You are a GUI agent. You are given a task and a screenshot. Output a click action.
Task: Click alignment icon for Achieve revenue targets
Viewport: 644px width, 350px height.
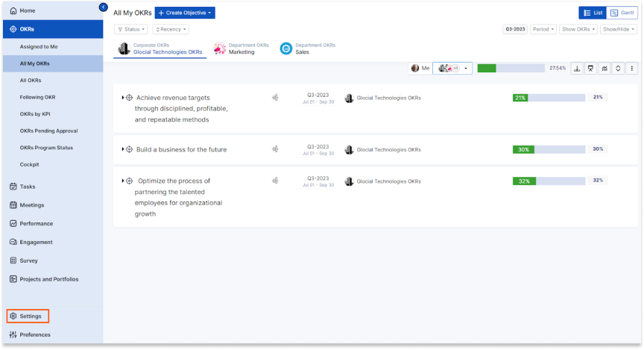click(275, 98)
